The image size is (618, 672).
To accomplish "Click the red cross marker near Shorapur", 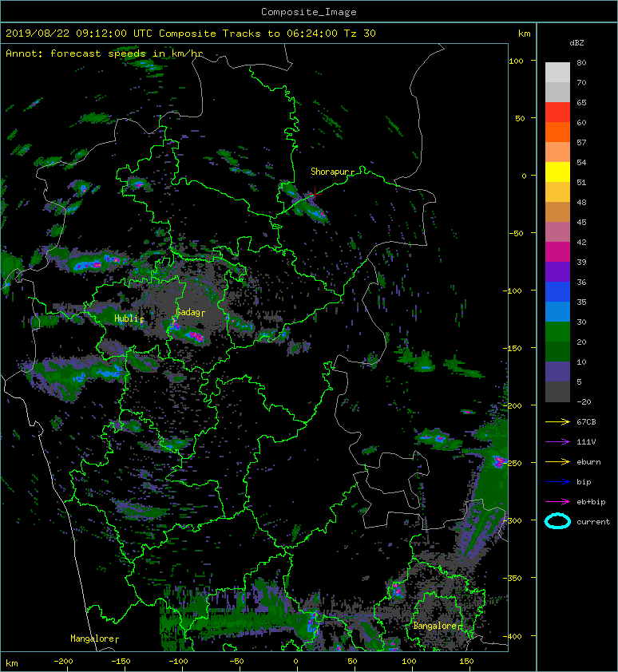I will click(x=315, y=194).
